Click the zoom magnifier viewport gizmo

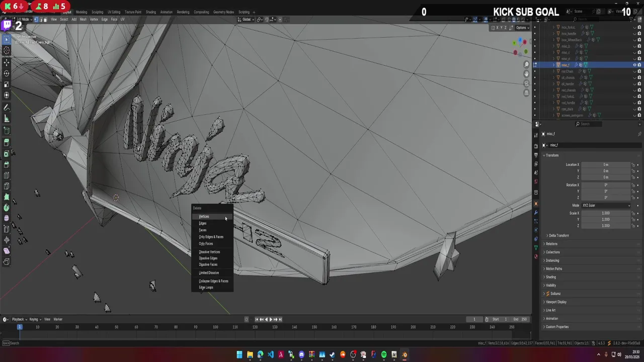(x=526, y=64)
